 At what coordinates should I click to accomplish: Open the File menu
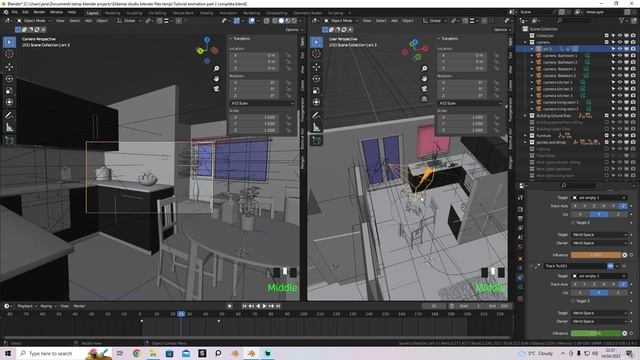(15, 12)
